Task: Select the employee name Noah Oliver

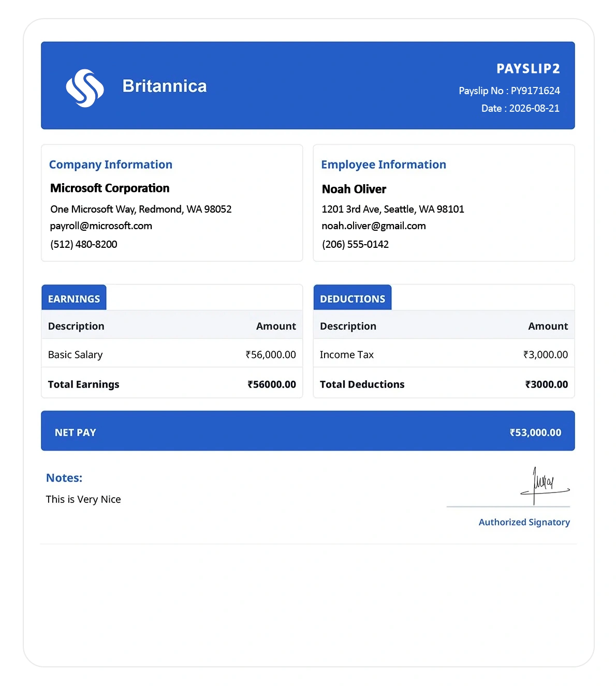Action: 354,189
